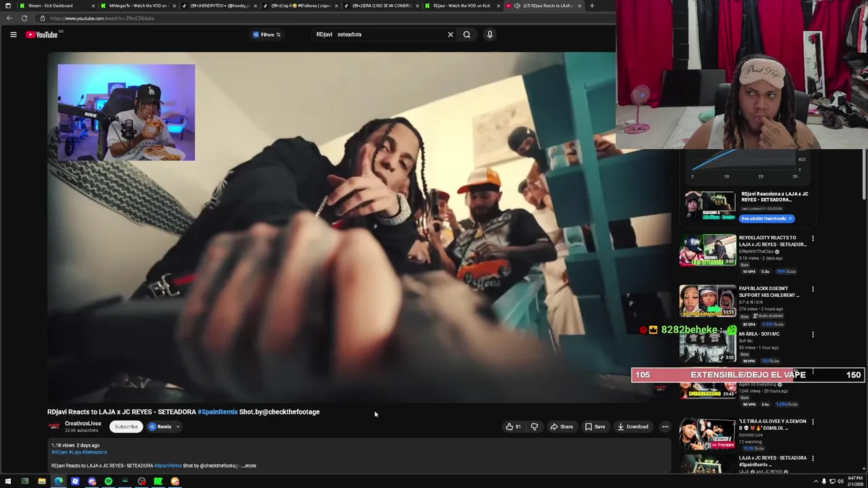Viewport: 868px width, 488px height.
Task: Open options menu for MI ÁREA video
Action: coord(813,334)
